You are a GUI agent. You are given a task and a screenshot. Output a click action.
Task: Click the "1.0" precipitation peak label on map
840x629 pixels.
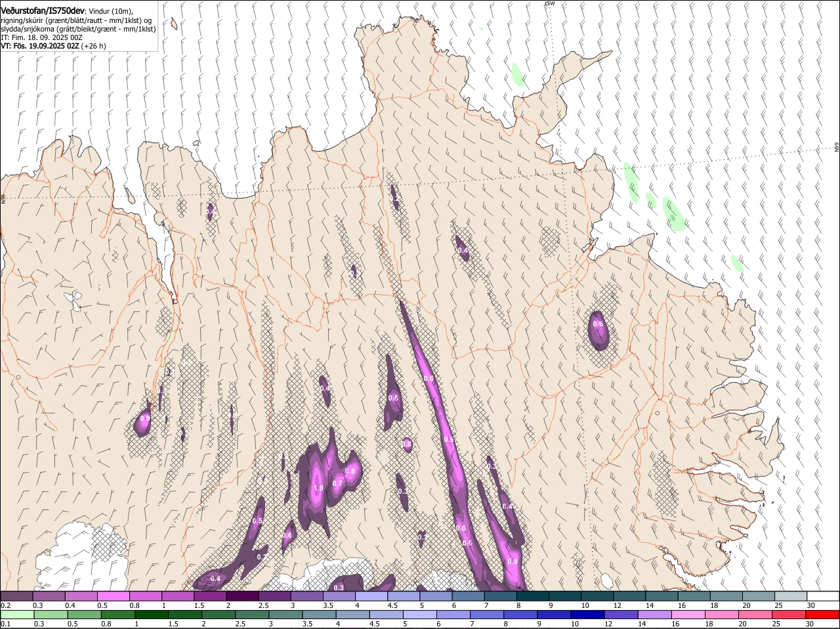click(318, 488)
